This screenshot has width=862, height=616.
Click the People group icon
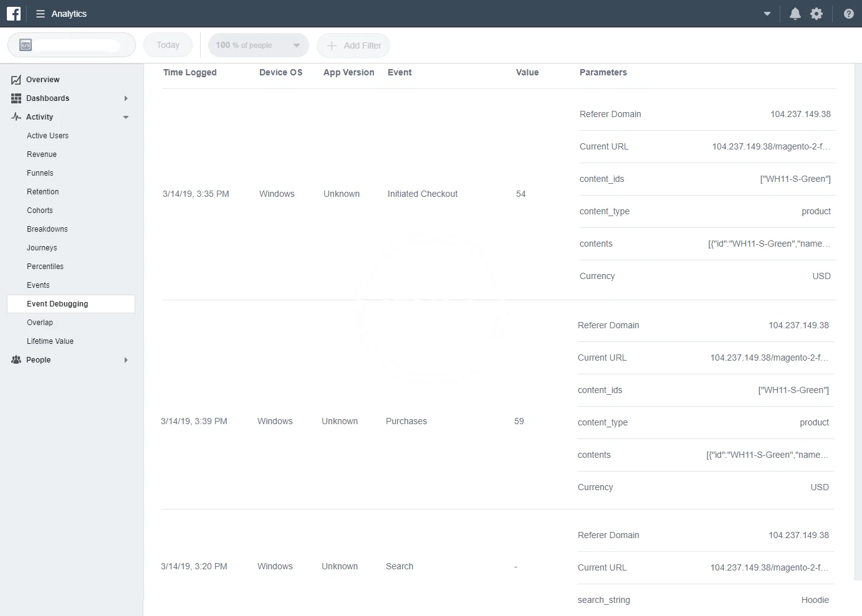[16, 360]
